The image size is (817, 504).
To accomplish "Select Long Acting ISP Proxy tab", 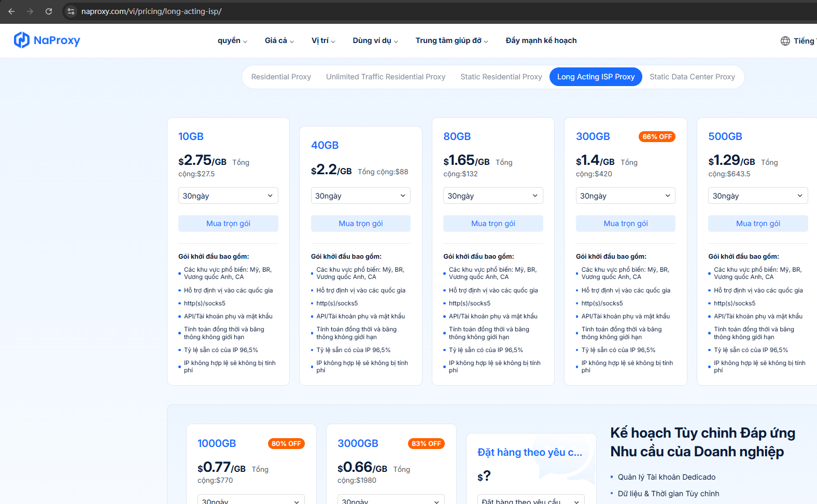I will click(x=596, y=77).
